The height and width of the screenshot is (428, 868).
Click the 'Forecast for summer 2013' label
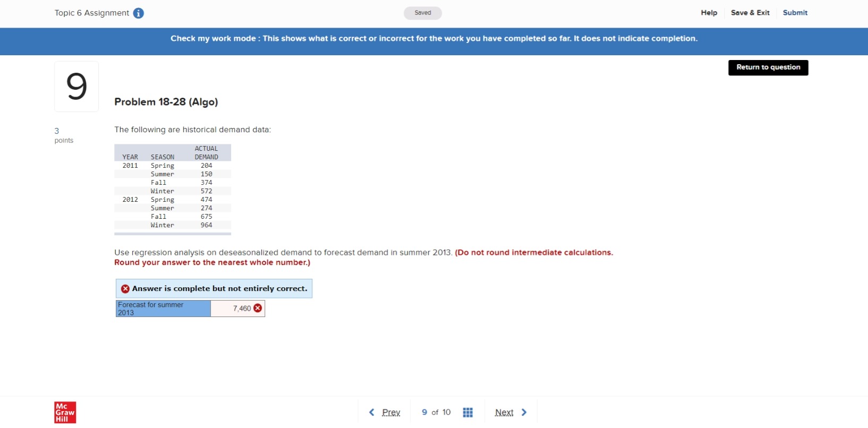pyautogui.click(x=163, y=309)
